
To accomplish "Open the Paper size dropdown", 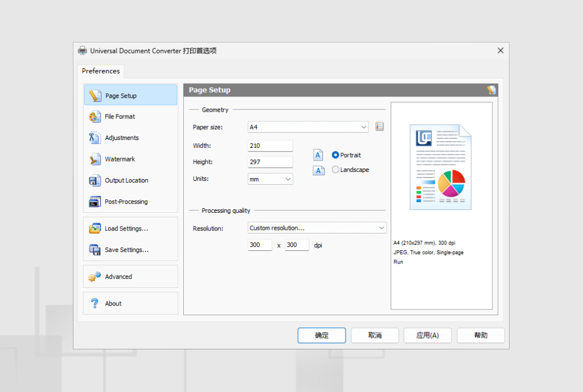I will [x=308, y=127].
